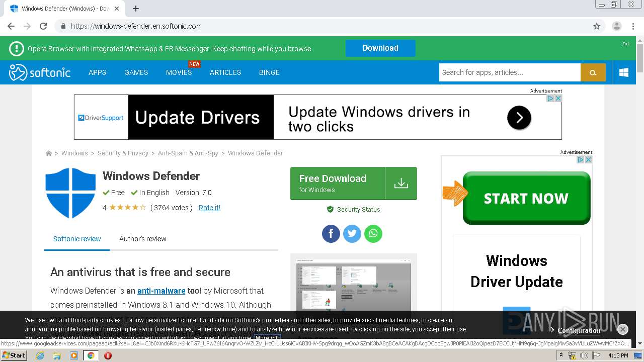Click the browser back arrow

point(11,26)
